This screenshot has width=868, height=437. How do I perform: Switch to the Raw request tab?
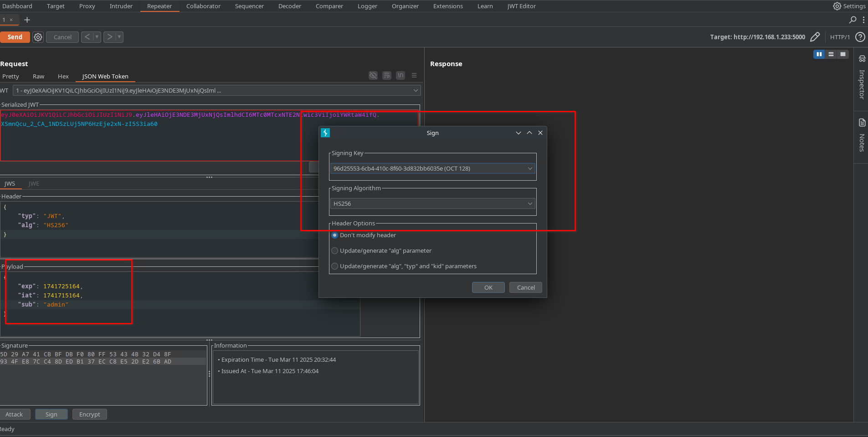click(x=38, y=77)
